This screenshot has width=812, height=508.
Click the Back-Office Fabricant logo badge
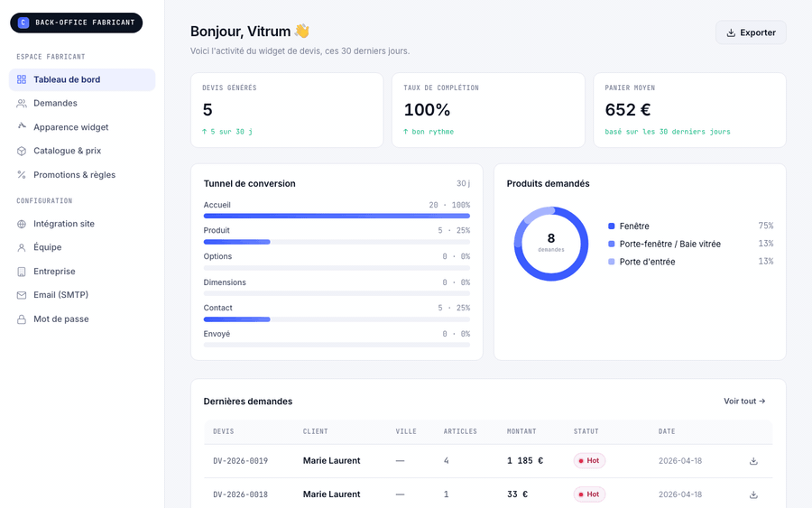pyautogui.click(x=76, y=23)
